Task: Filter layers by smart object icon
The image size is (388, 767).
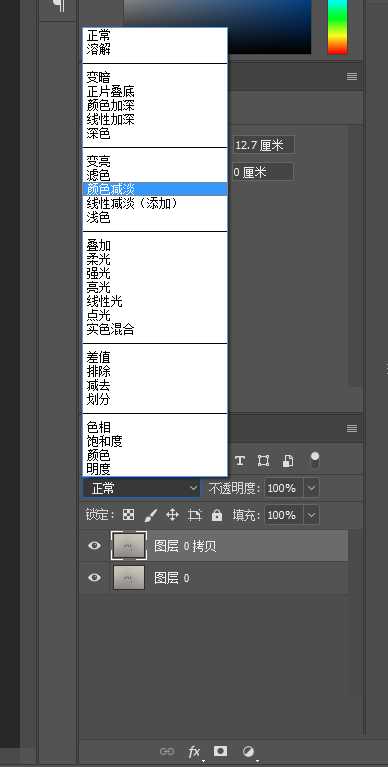Action: point(288,460)
